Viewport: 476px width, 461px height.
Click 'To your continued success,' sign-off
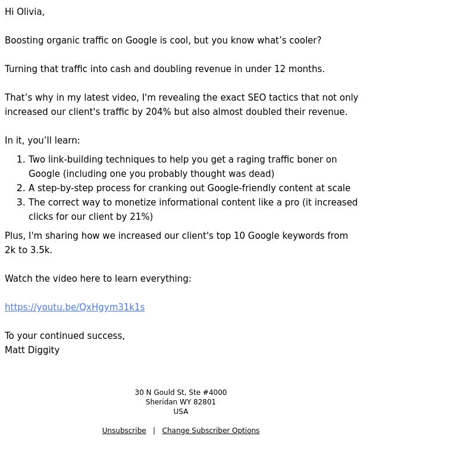point(65,336)
